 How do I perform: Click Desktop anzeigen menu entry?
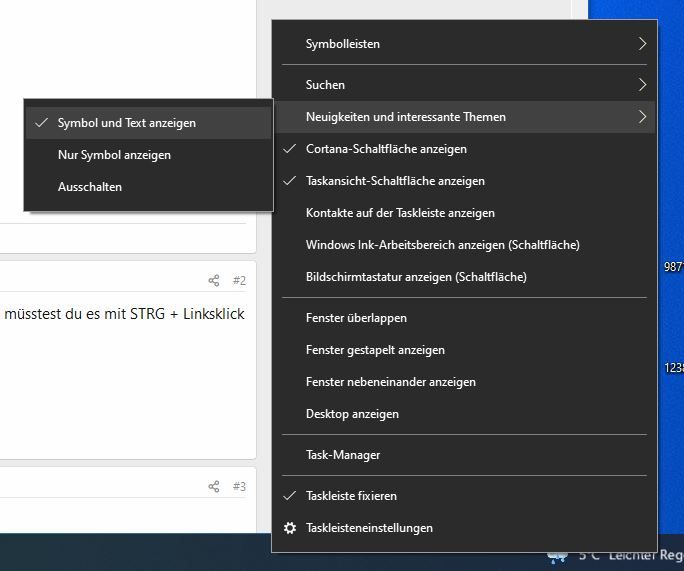click(465, 414)
